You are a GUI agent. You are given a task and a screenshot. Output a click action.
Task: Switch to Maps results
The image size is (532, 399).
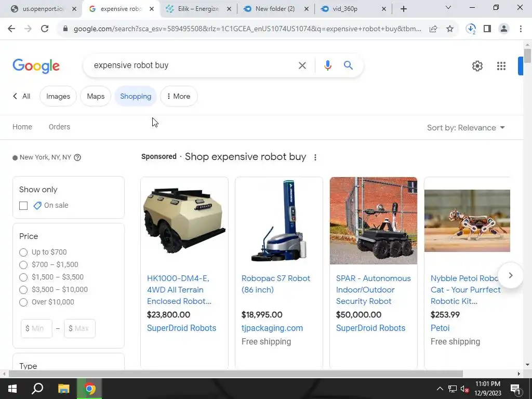(96, 96)
